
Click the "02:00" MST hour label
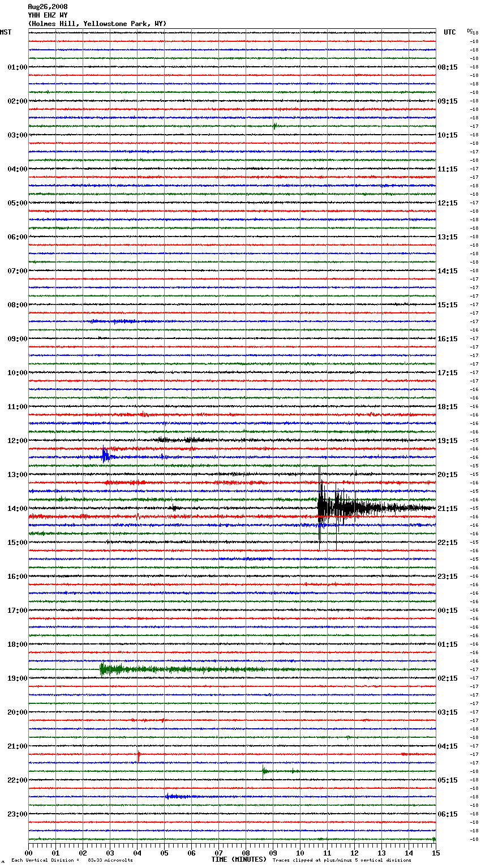point(18,101)
